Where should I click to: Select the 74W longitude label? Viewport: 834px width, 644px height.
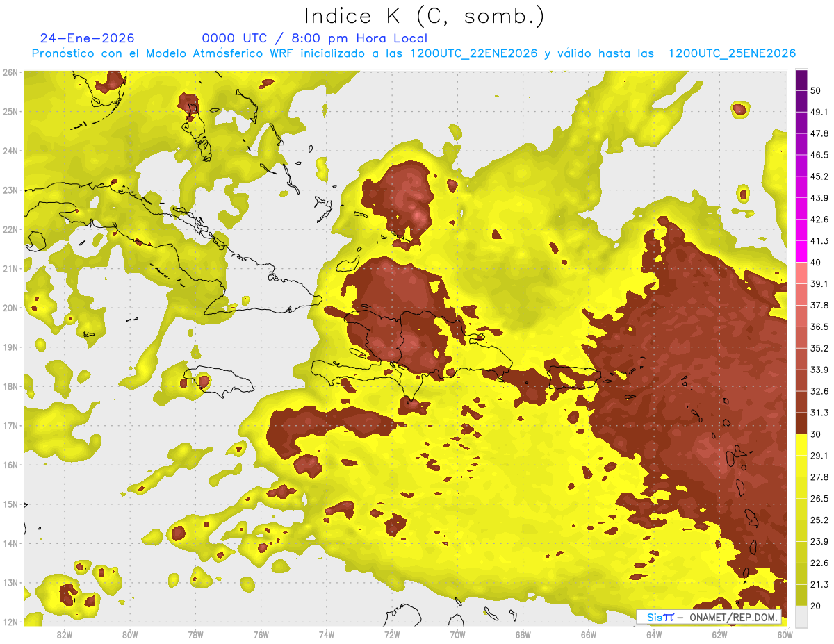[327, 635]
